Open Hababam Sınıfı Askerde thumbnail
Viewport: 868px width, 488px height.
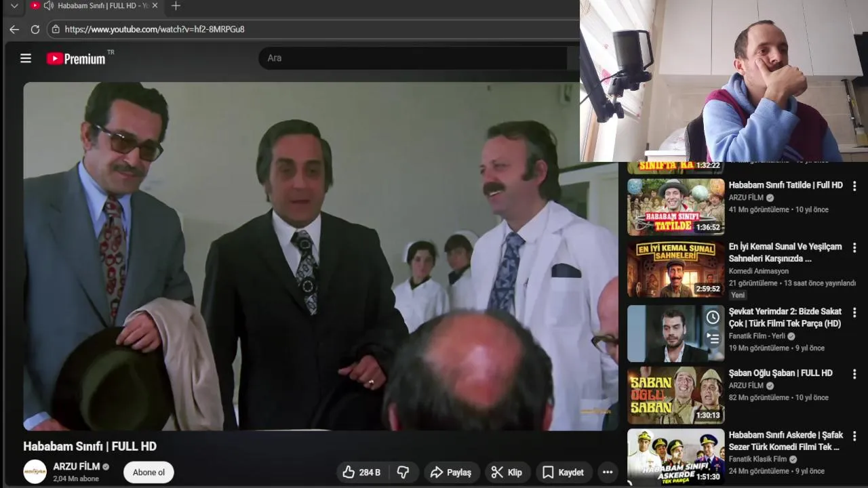tap(675, 456)
